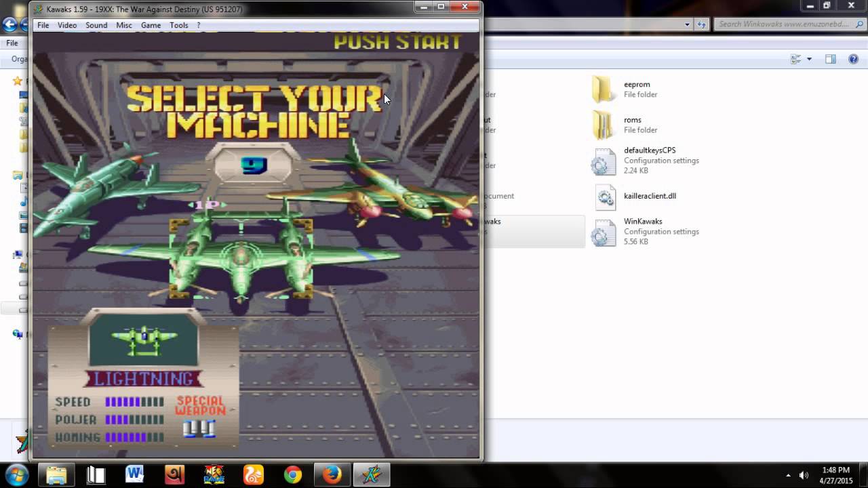Click the kailleraclient.dll file name
Image resolution: width=868 pixels, height=488 pixels.
[x=650, y=196]
